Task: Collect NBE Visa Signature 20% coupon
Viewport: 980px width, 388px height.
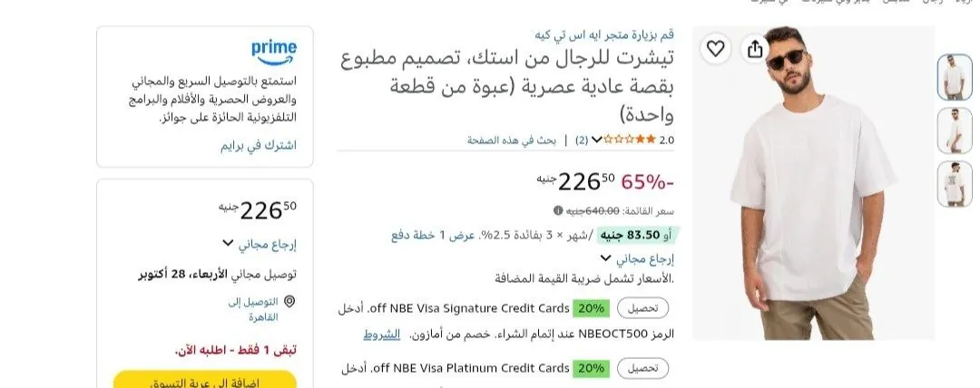Action: point(642,308)
